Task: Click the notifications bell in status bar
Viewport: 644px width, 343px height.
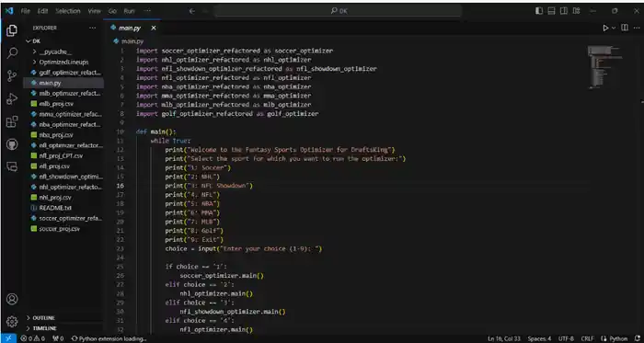Action: click(x=637, y=338)
